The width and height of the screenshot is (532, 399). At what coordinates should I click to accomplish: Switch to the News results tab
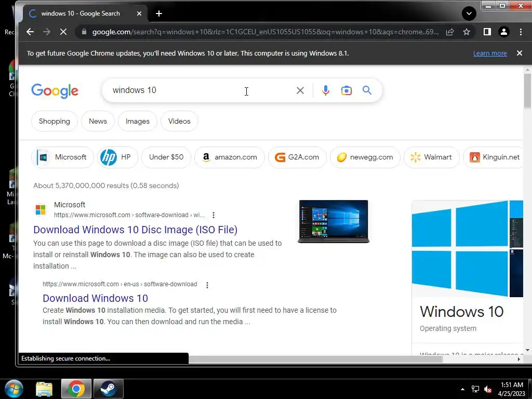tap(98, 121)
